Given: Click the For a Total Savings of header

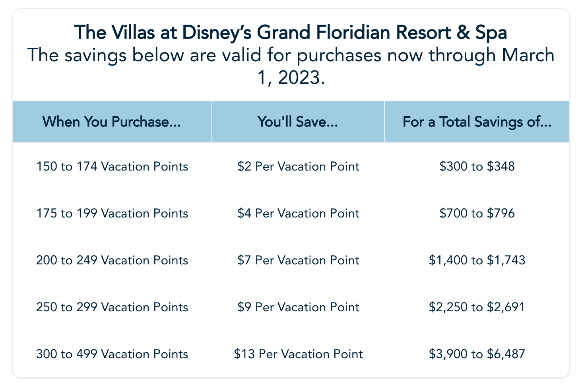Looking at the screenshot, I should [477, 122].
